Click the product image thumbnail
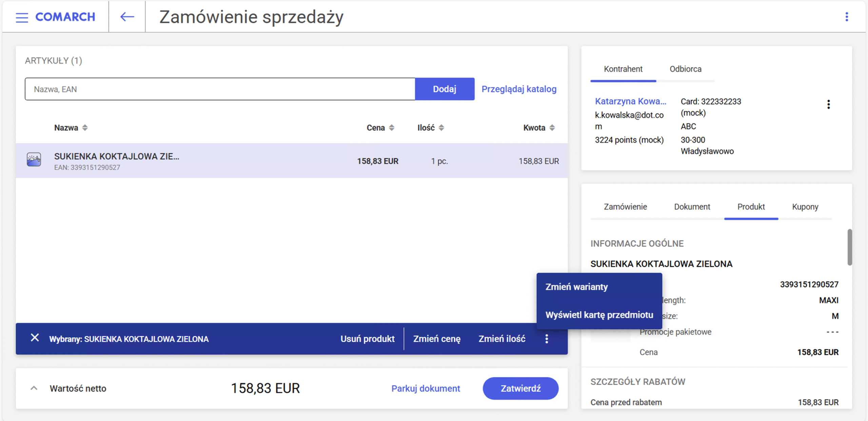868x421 pixels. (x=34, y=159)
